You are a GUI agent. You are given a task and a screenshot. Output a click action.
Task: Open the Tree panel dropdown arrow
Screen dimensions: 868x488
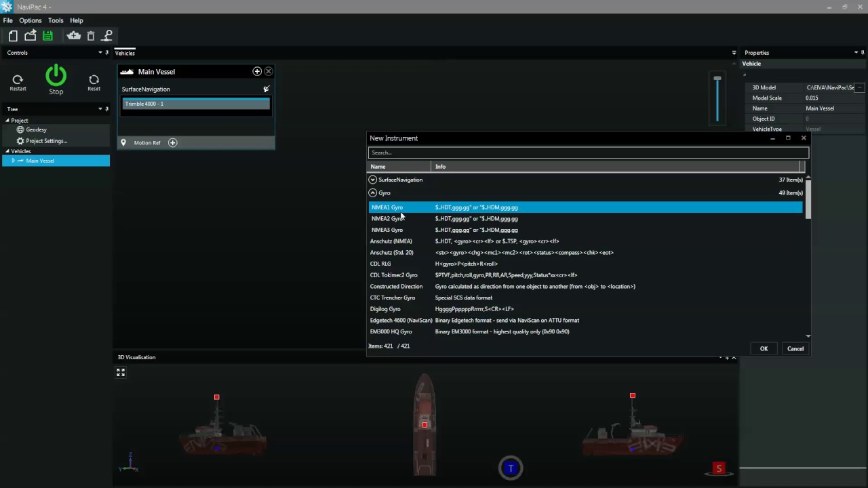(x=100, y=108)
